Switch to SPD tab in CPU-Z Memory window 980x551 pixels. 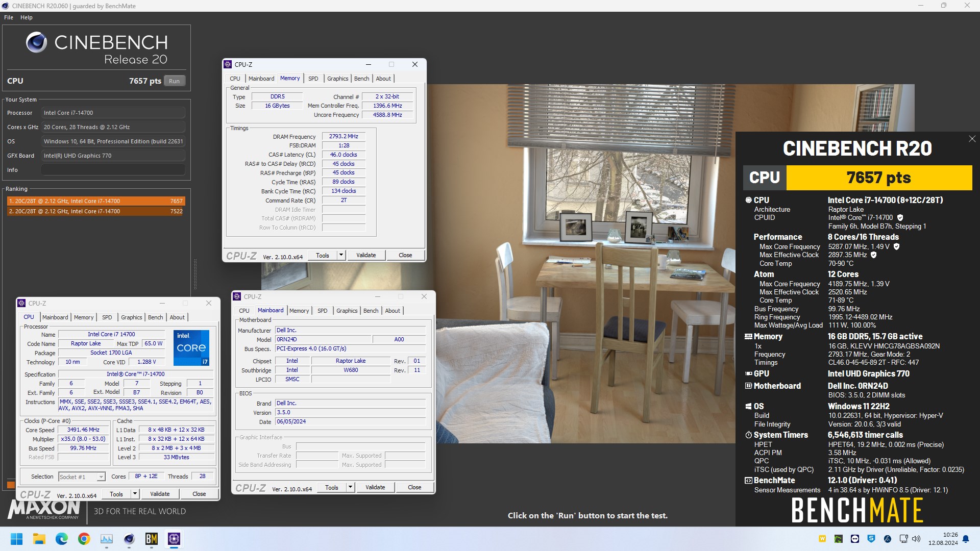pyautogui.click(x=313, y=79)
